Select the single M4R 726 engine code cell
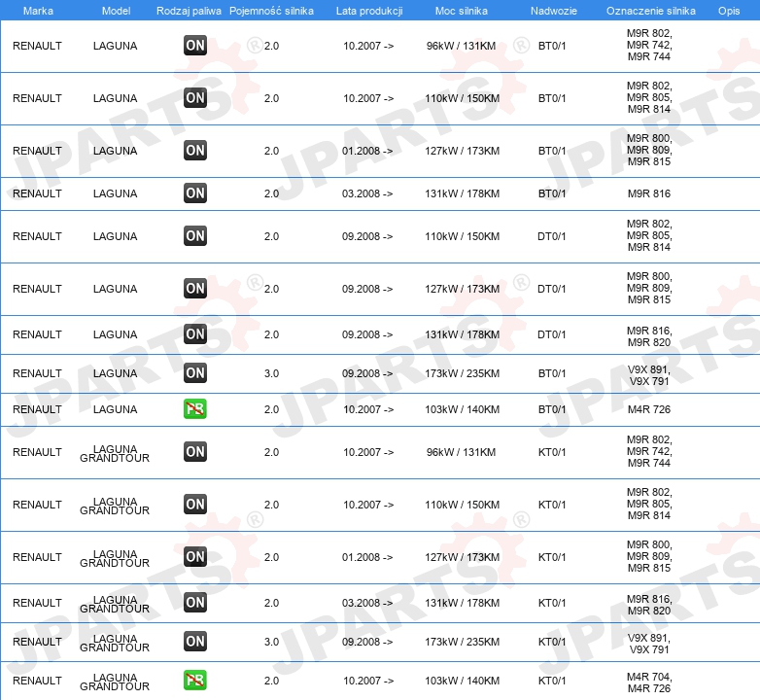 click(x=649, y=409)
